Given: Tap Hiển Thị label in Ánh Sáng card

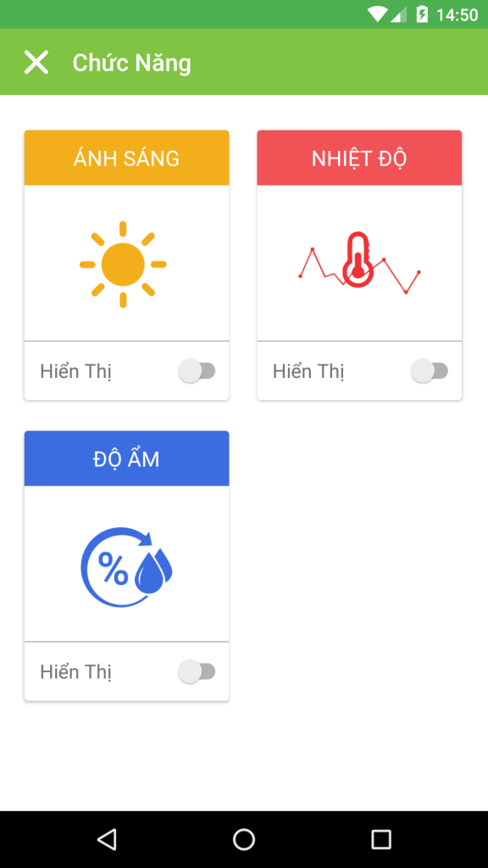Looking at the screenshot, I should tap(75, 371).
